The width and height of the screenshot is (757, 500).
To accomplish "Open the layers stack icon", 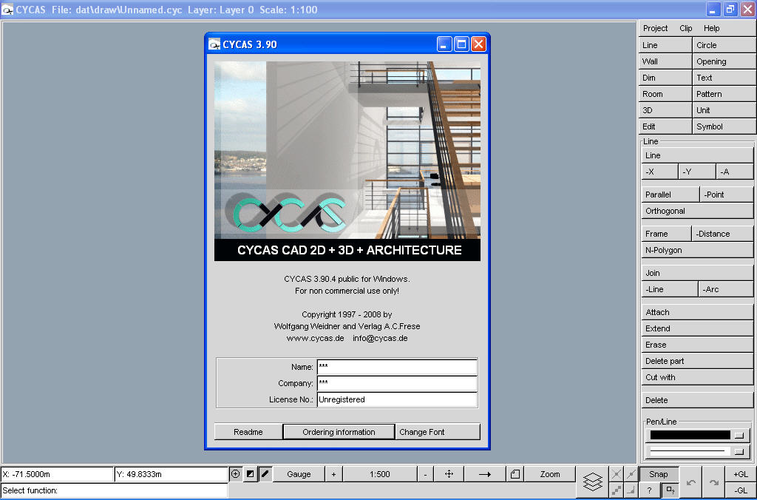I will pyautogui.click(x=592, y=482).
